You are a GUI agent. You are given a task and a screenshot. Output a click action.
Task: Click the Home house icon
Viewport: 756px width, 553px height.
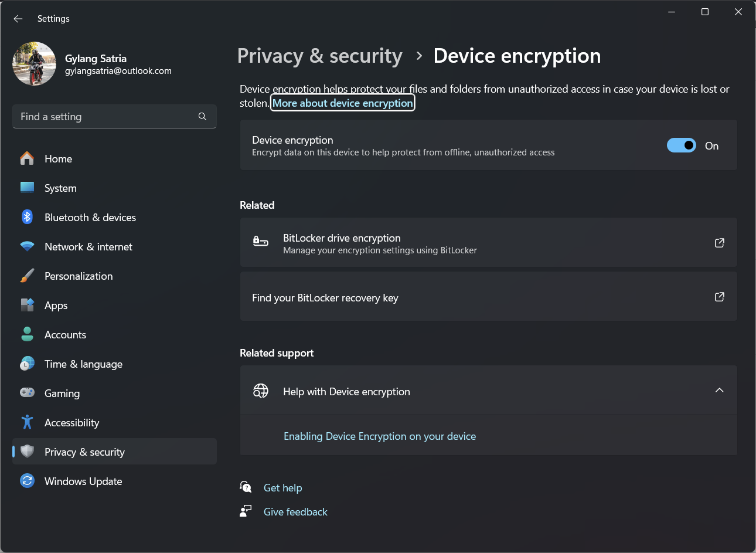[x=27, y=158]
